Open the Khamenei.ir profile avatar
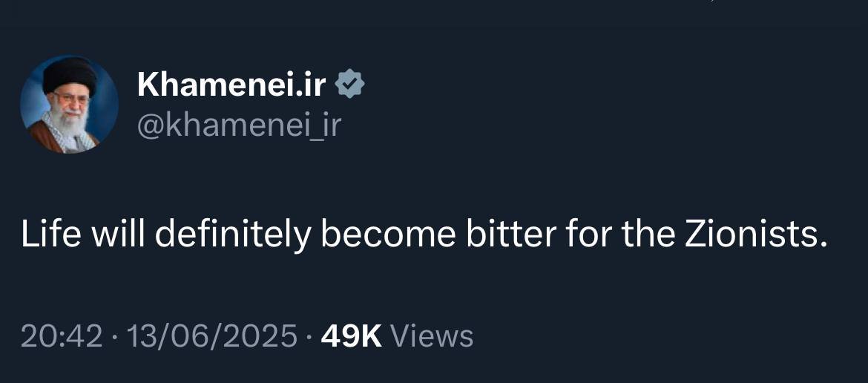 [69, 105]
